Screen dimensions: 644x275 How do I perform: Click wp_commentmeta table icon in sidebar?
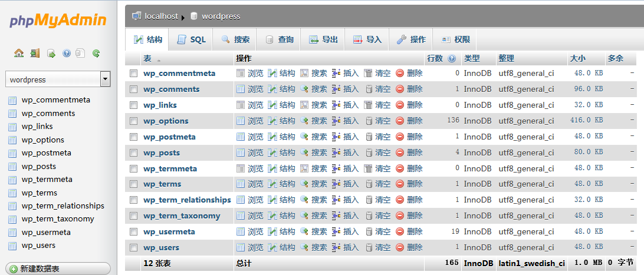pos(12,100)
